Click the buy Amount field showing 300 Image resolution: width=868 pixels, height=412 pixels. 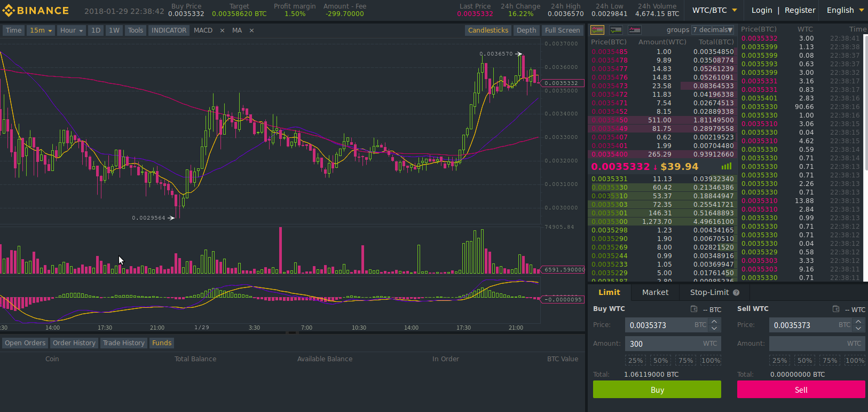point(673,344)
